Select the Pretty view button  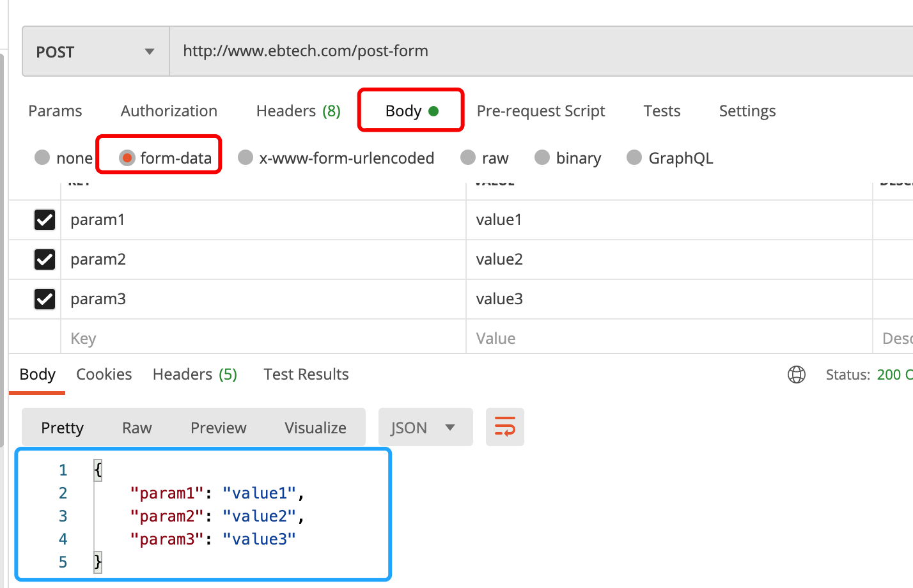pyautogui.click(x=63, y=428)
